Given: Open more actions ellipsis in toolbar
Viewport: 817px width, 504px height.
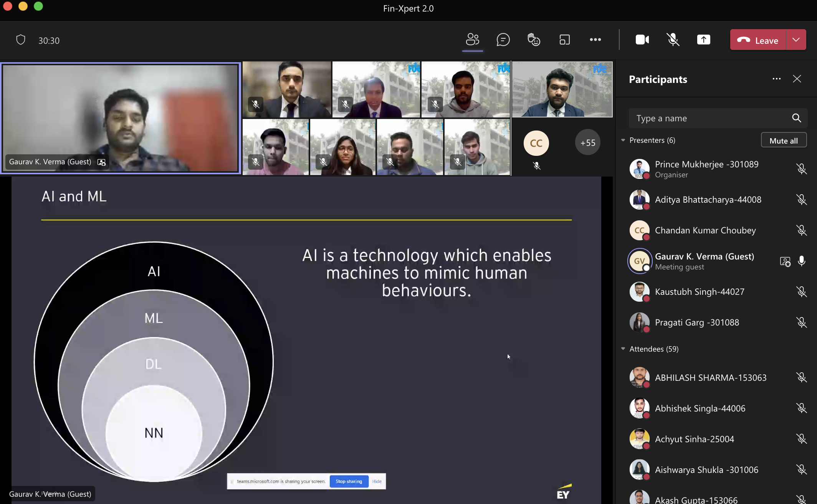Looking at the screenshot, I should click(x=595, y=40).
